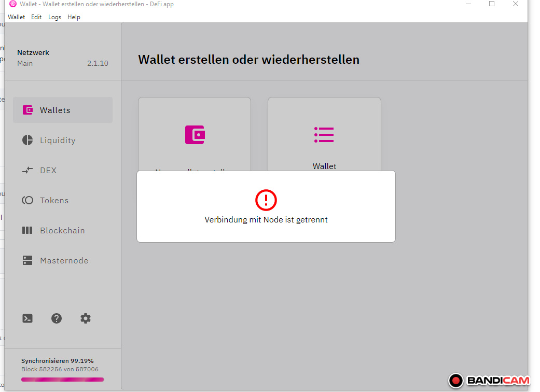Select the DEX label in sidebar
The width and height of the screenshot is (540, 392).
48,171
